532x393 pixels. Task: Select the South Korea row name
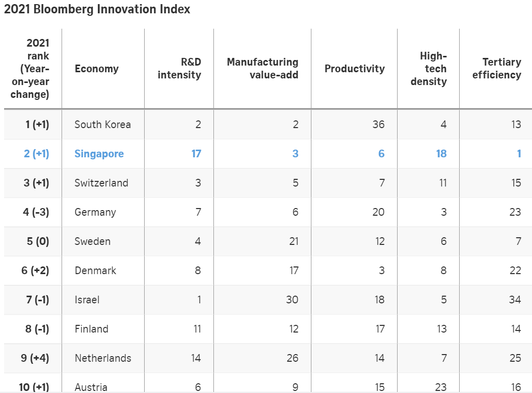(x=103, y=125)
